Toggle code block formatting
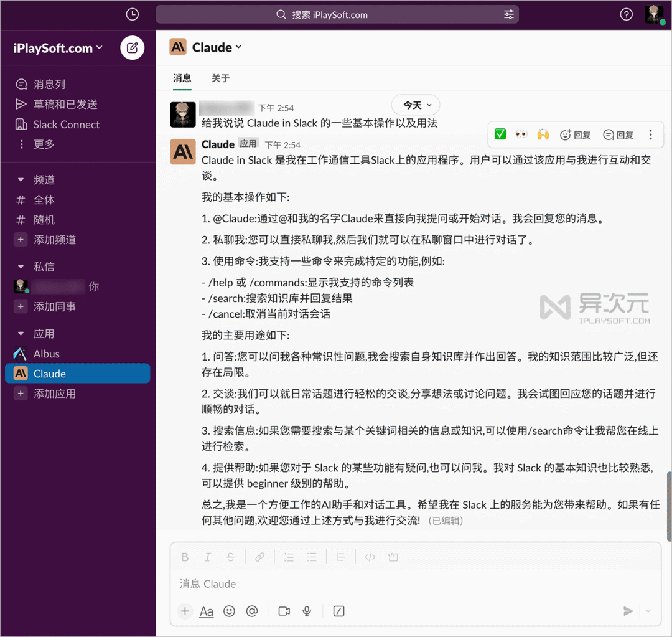The width and height of the screenshot is (672, 637). [393, 557]
